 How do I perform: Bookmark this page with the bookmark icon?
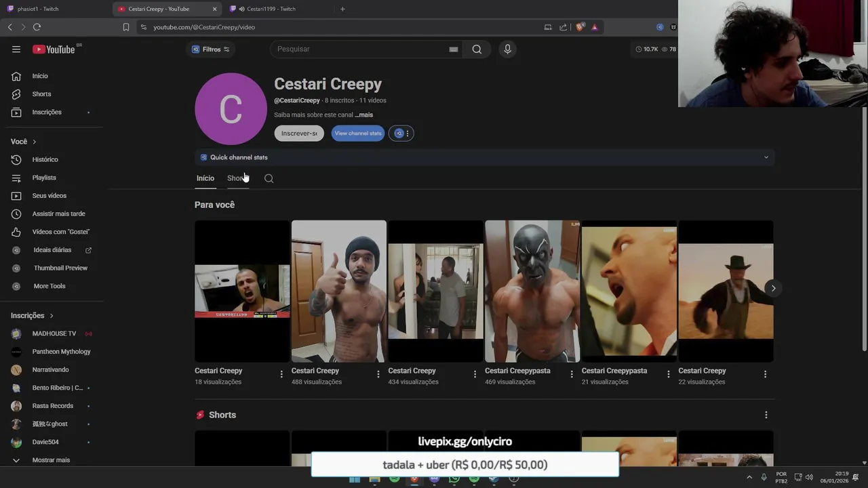[125, 27]
